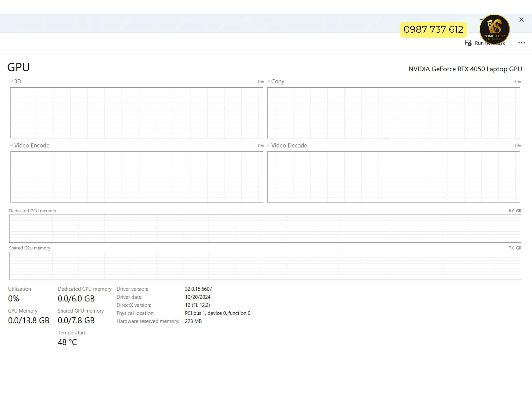Click the "223 MB" reserved memory value
Viewport: 532px width, 399px height.
[x=193, y=321]
